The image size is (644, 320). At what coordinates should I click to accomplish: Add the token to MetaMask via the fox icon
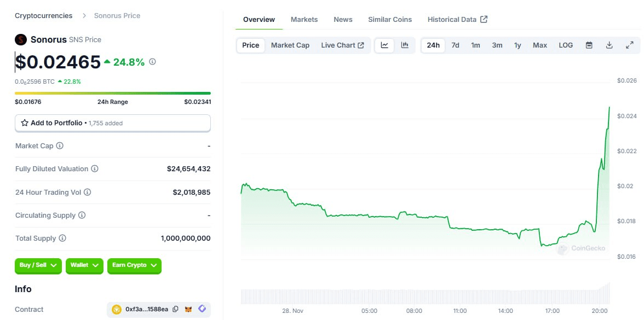[x=188, y=310]
